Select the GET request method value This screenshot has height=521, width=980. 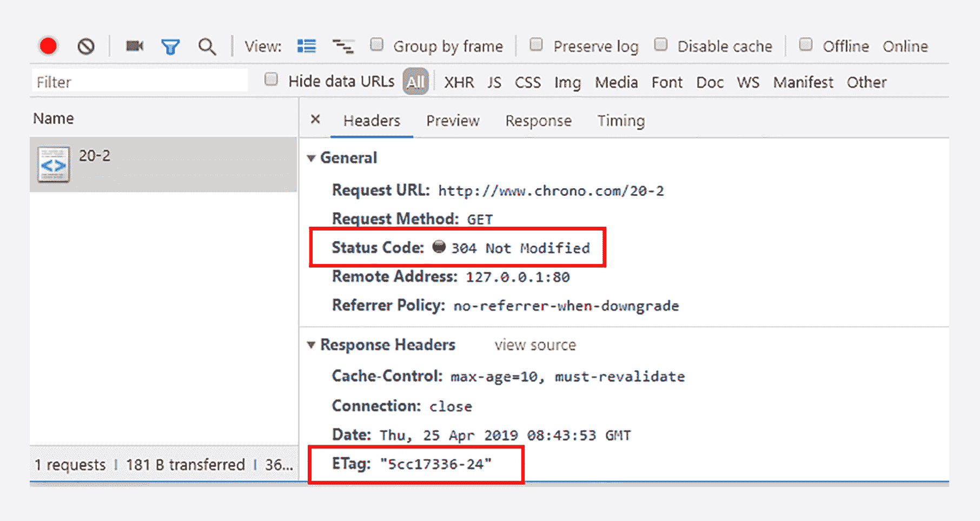[x=480, y=220]
